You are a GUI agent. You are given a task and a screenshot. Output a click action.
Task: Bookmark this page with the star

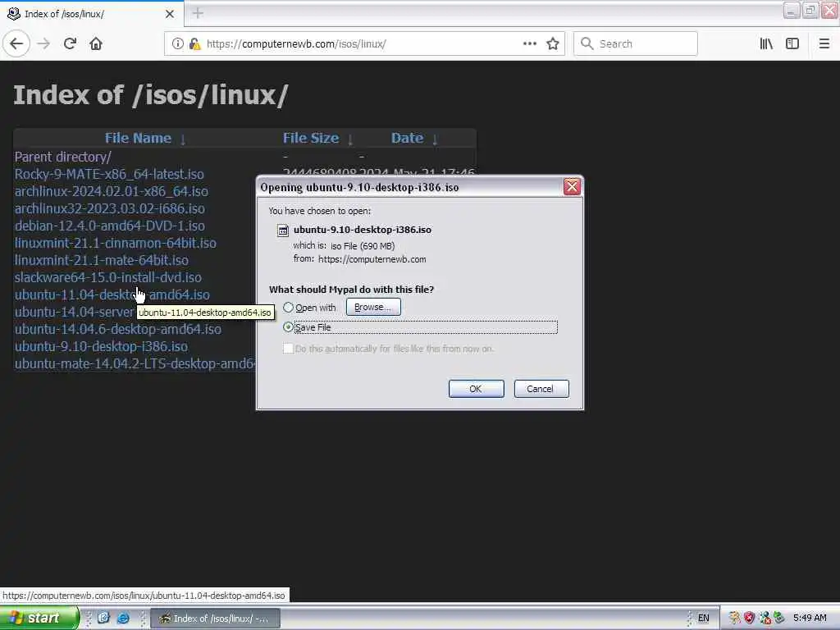553,44
